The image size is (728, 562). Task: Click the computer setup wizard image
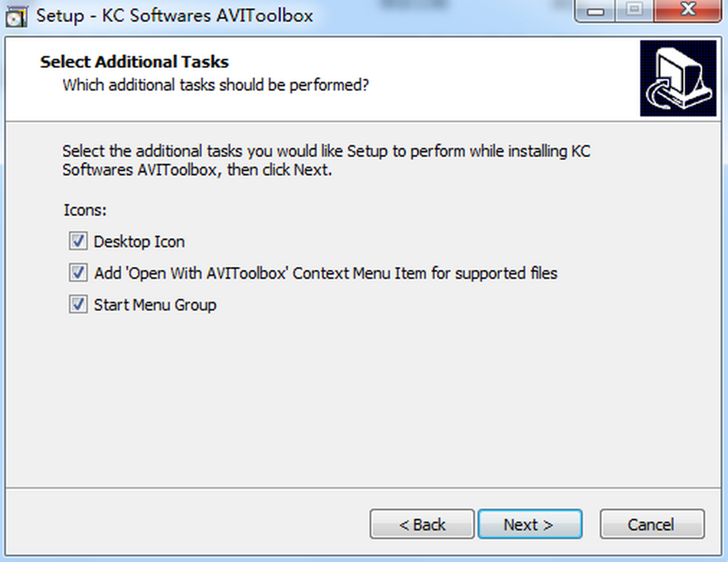click(678, 78)
